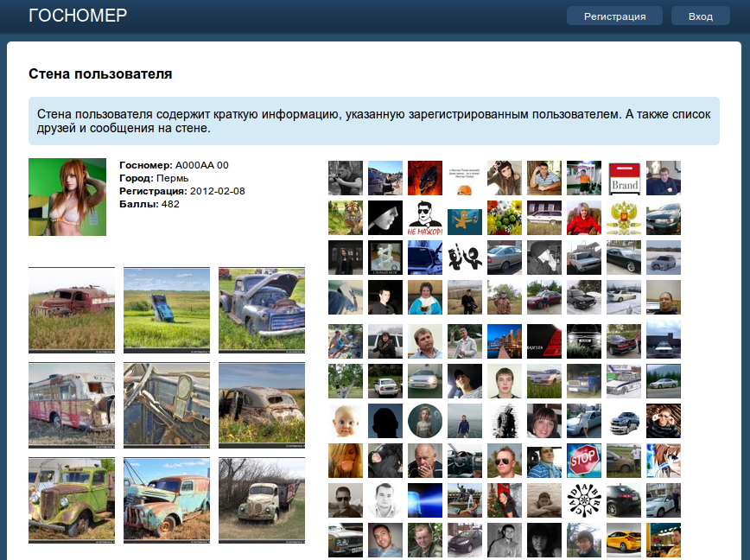Open the red-haired girl profile photo

(67, 197)
